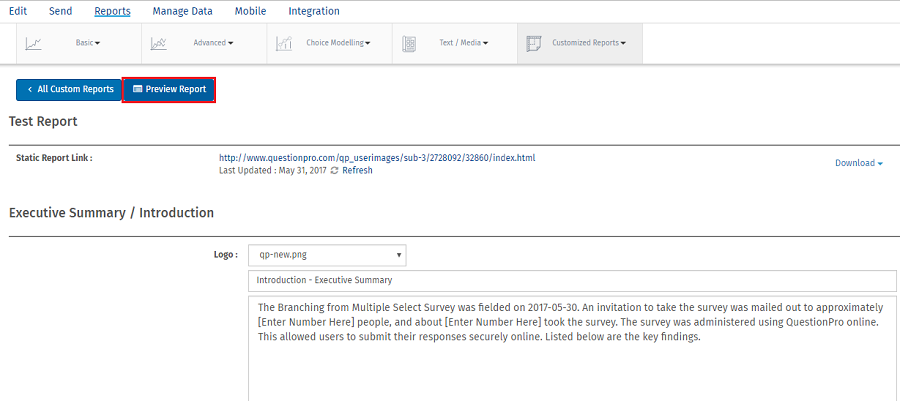Open the Text / Media dropdown
The image size is (900, 401).
click(x=464, y=44)
